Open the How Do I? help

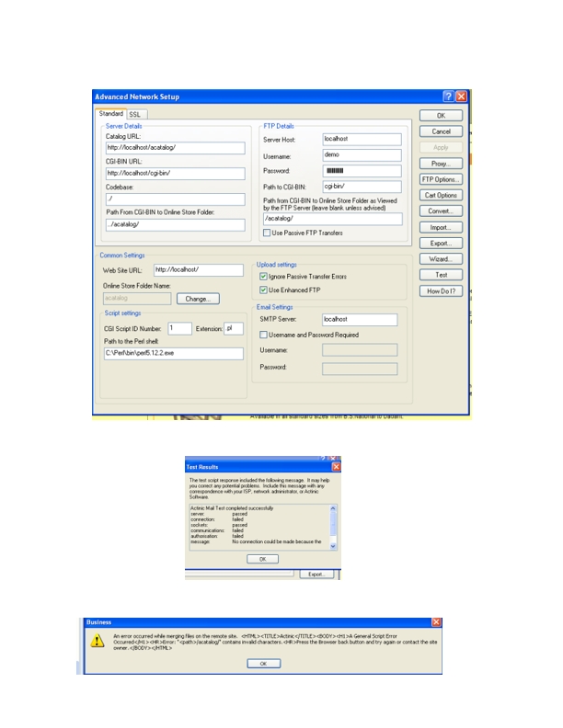pos(442,291)
